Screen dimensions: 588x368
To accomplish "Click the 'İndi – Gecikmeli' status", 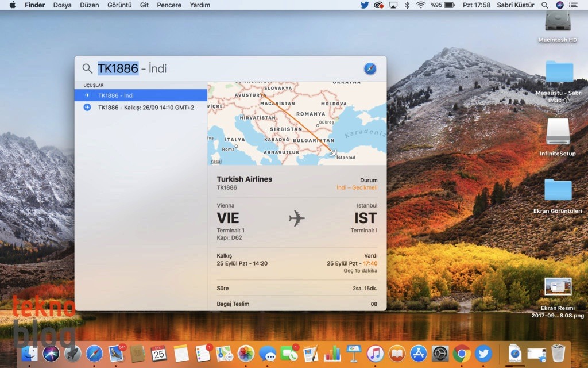I will pyautogui.click(x=357, y=187).
